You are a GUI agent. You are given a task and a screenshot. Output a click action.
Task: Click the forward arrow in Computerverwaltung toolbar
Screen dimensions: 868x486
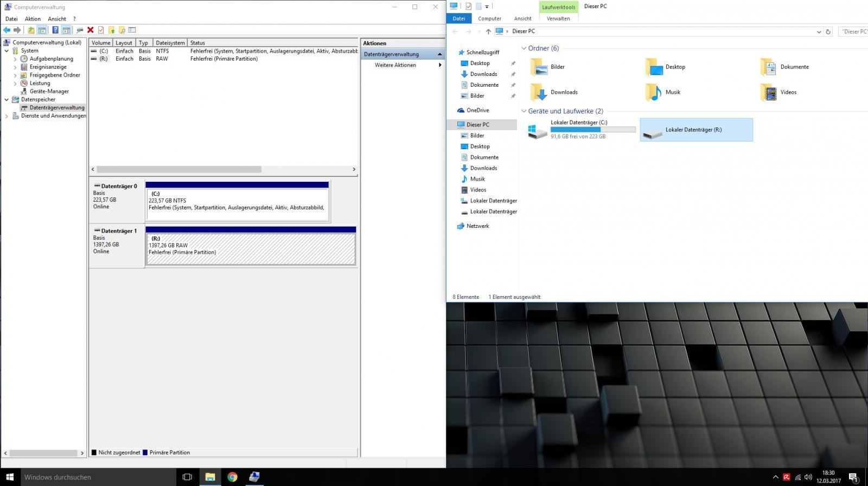17,30
